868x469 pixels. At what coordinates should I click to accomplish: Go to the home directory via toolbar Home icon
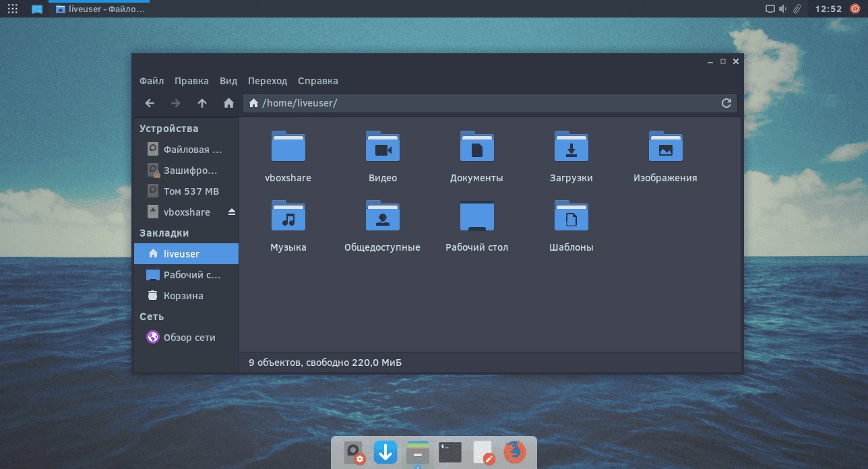click(x=228, y=103)
